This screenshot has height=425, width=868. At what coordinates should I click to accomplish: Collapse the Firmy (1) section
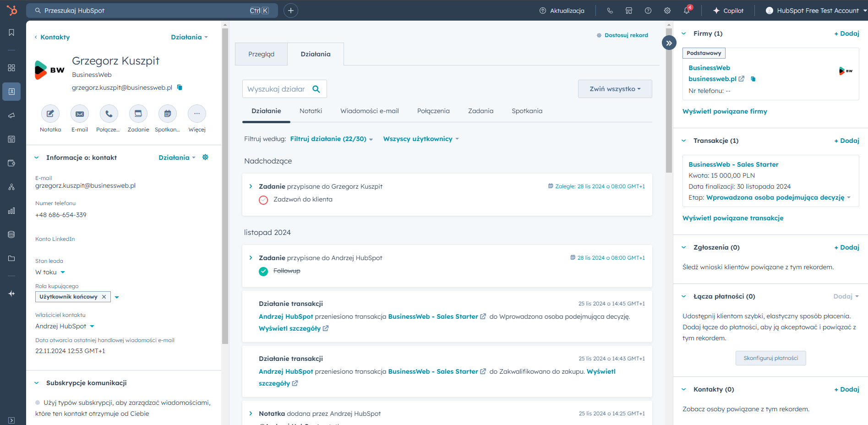[684, 33]
